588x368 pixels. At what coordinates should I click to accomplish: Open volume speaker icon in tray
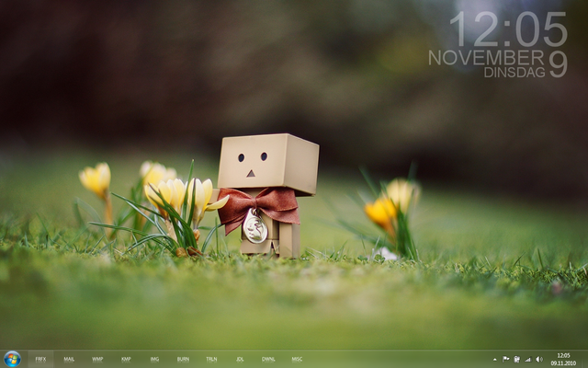point(539,360)
